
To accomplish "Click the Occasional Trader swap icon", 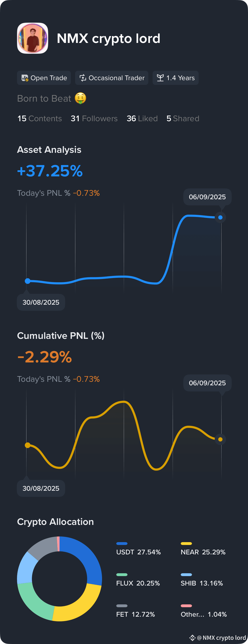I will (83, 78).
